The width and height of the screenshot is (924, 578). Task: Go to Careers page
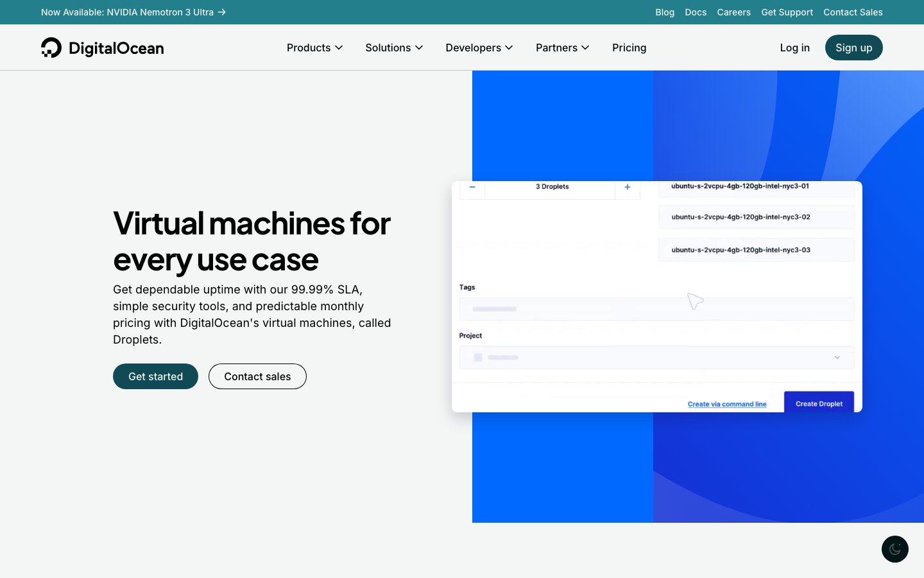tap(733, 12)
